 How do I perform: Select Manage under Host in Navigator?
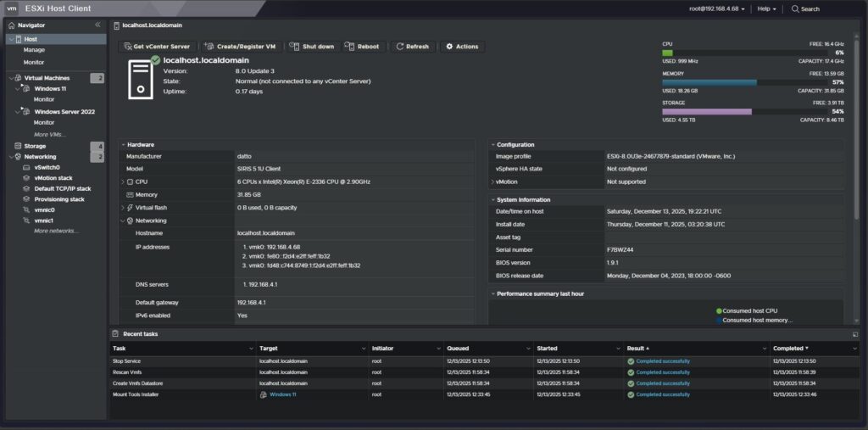click(x=34, y=50)
